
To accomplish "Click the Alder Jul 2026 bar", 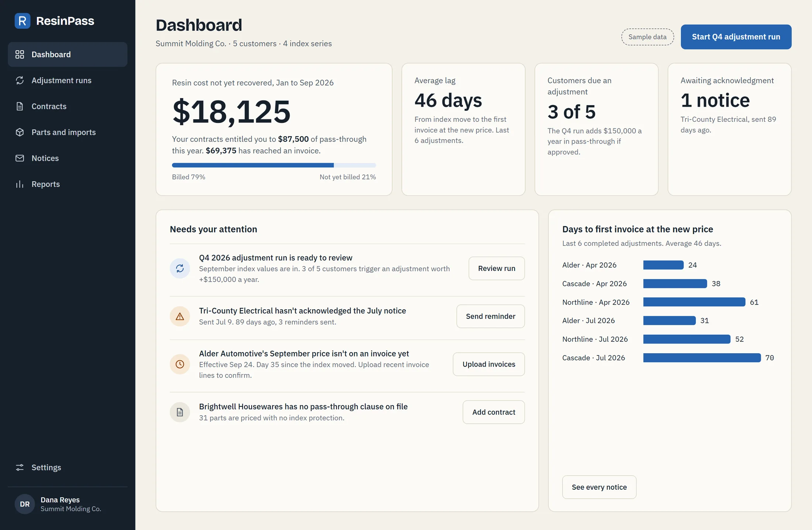I will [669, 320].
